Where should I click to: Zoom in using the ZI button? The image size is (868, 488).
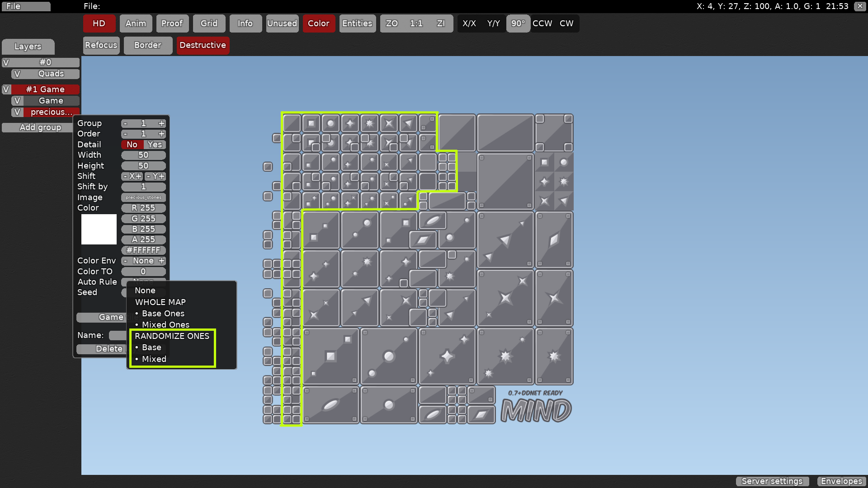(x=441, y=23)
